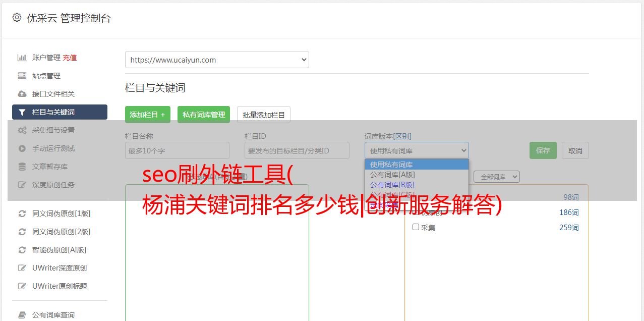Select the active 栏目与关键词 menu item
The width and height of the screenshot is (644, 321).
tap(60, 112)
